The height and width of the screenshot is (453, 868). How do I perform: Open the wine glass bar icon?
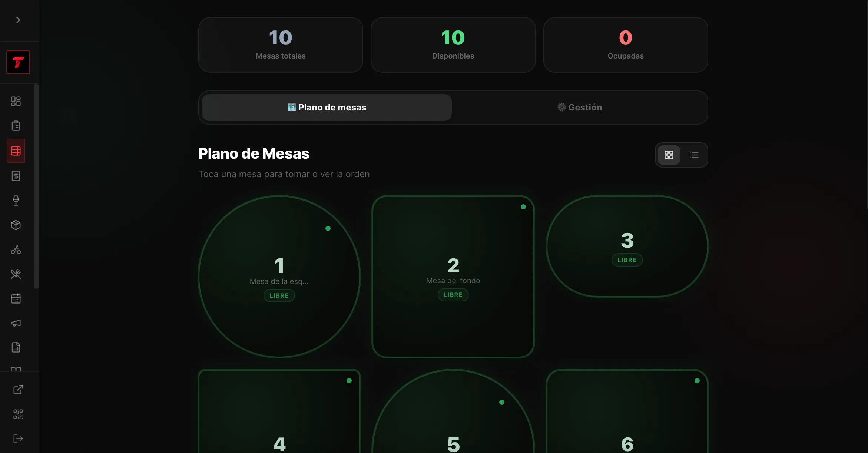coord(16,201)
